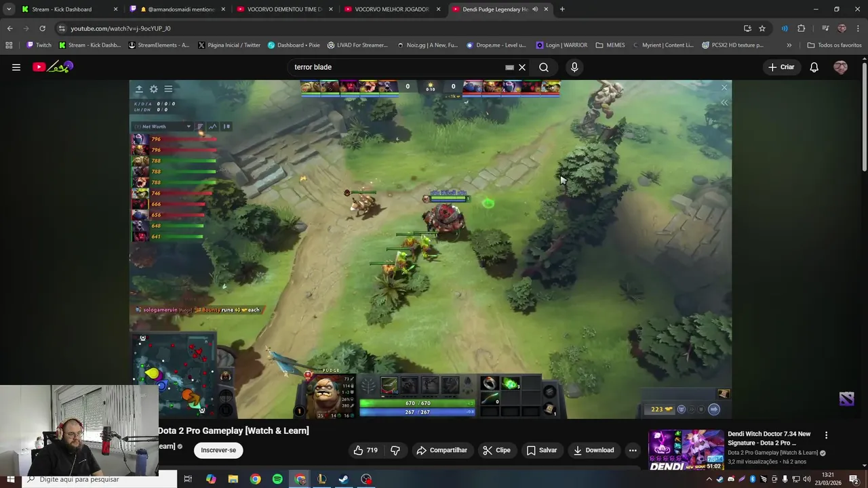Open the volume control in the system tray
Viewport: 868px width, 488px height.
pos(807,479)
